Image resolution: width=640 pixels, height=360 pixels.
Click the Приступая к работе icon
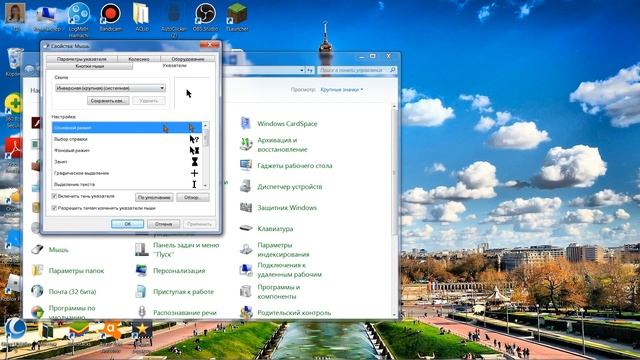click(x=141, y=291)
